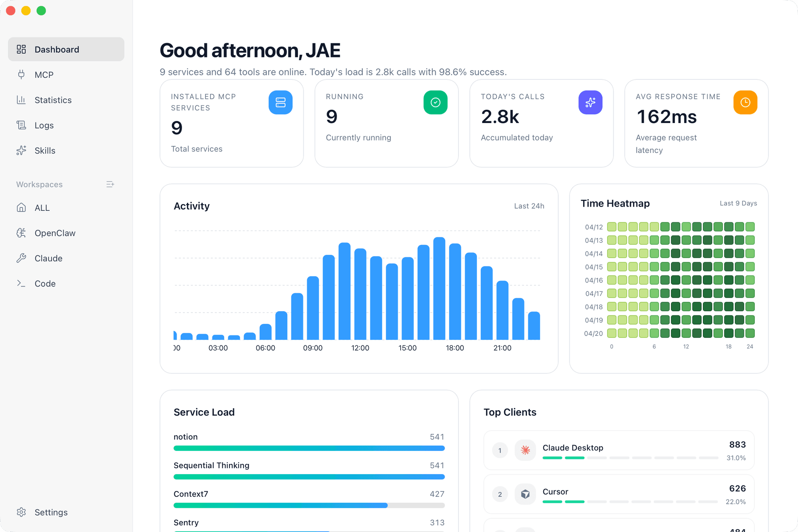Viewport: 798px width, 532px height.
Task: Select the OpenClaw workspace
Action: pos(66,233)
